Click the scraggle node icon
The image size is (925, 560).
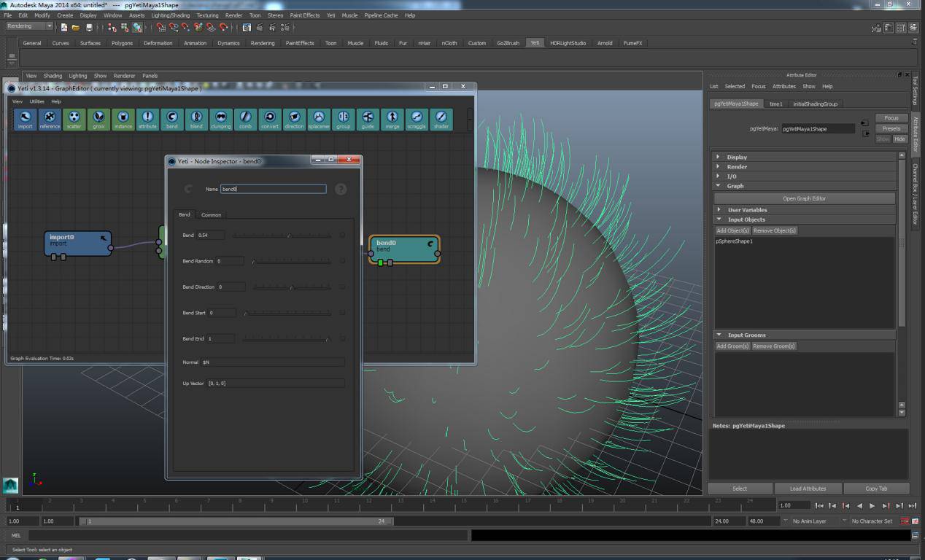coord(417,119)
